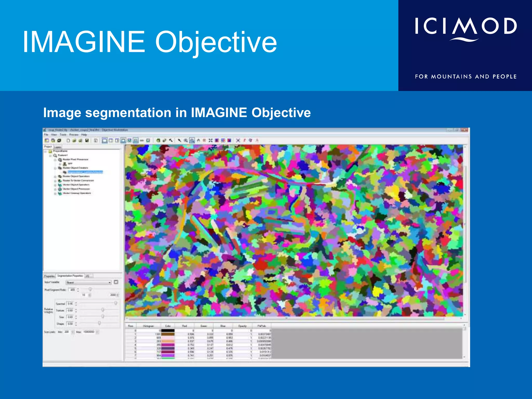Open the Input Variable dropdown
Image resolution: width=532 pixels, height=399 pixels.
click(x=110, y=282)
